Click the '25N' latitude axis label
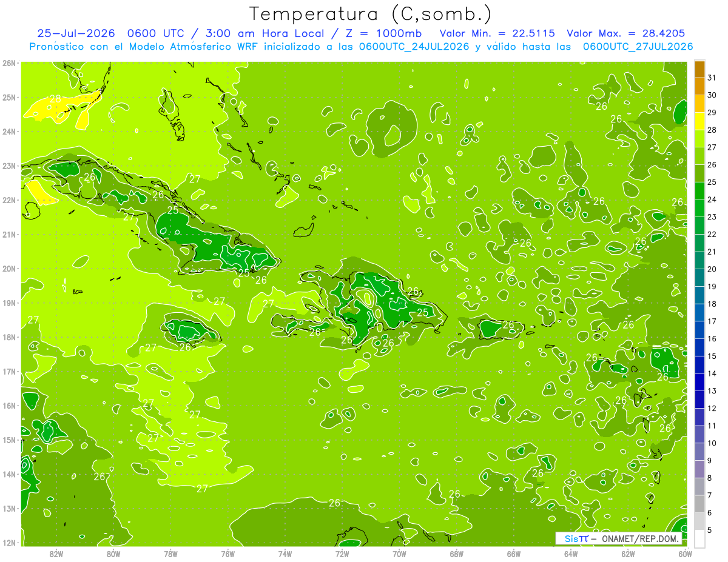728x562 pixels. pyautogui.click(x=10, y=97)
